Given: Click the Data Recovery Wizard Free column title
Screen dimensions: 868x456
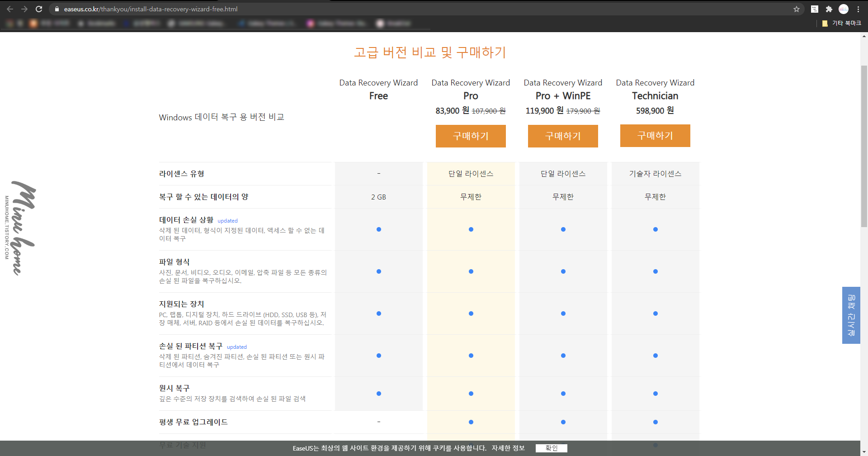Looking at the screenshot, I should [x=378, y=89].
